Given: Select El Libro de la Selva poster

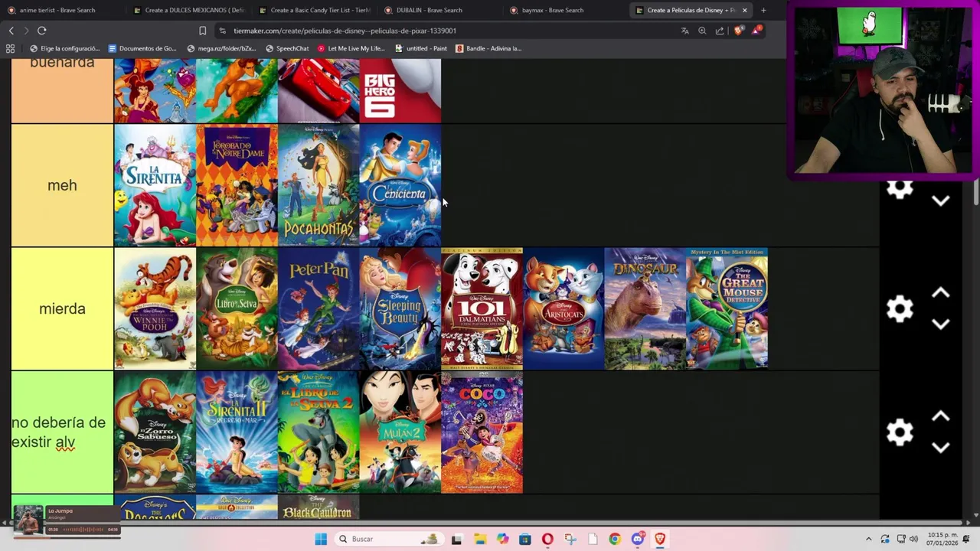Looking at the screenshot, I should (x=237, y=308).
